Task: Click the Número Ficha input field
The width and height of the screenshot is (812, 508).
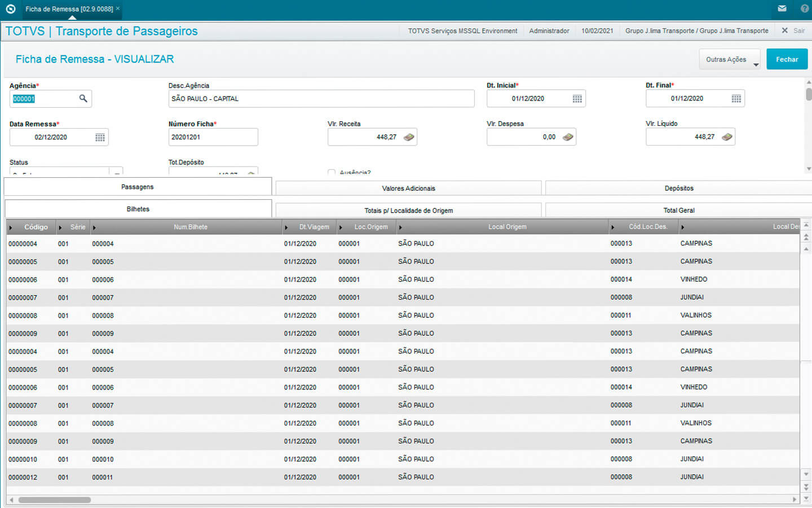Action: click(x=213, y=137)
